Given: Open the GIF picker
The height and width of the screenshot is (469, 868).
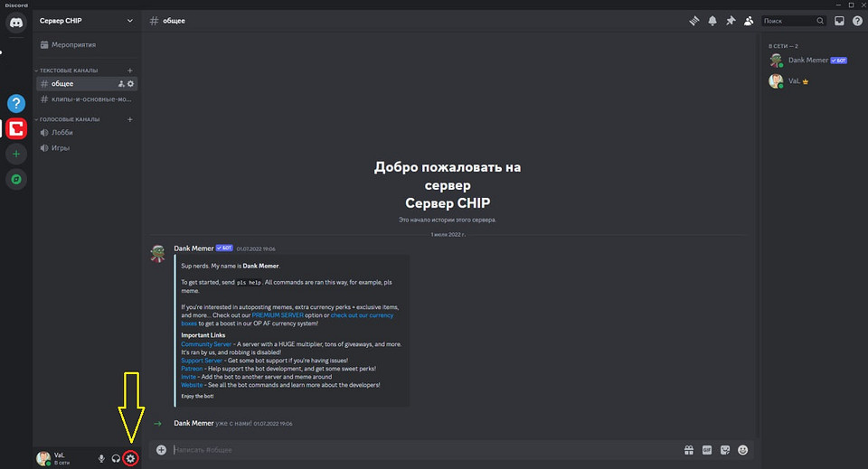Looking at the screenshot, I should pyautogui.click(x=707, y=449).
